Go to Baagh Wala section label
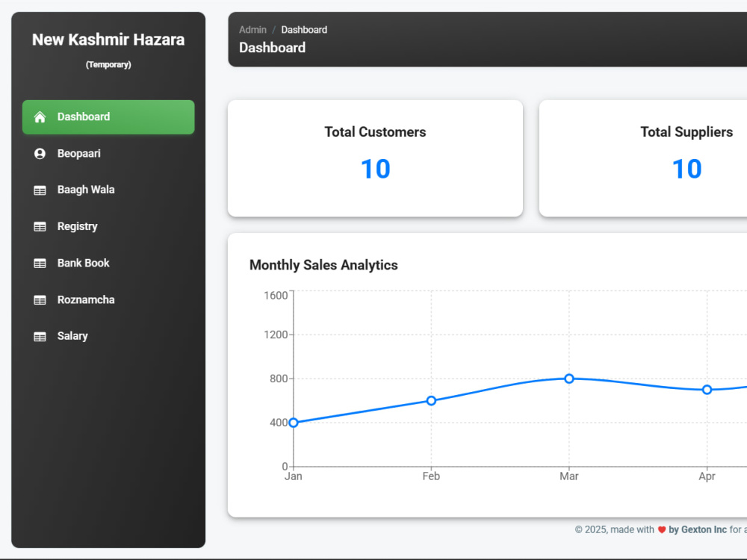Viewport: 747px width, 560px height. point(86,190)
